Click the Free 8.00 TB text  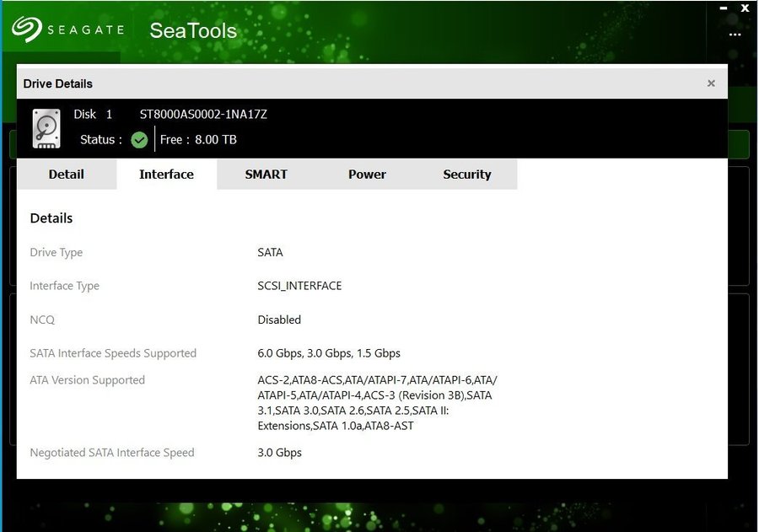(198, 140)
